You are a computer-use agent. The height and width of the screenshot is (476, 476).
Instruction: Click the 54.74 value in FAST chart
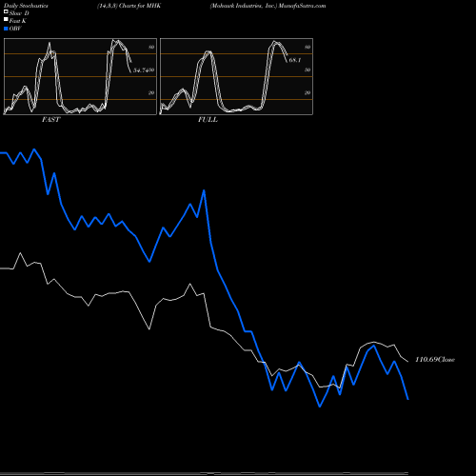[141, 70]
